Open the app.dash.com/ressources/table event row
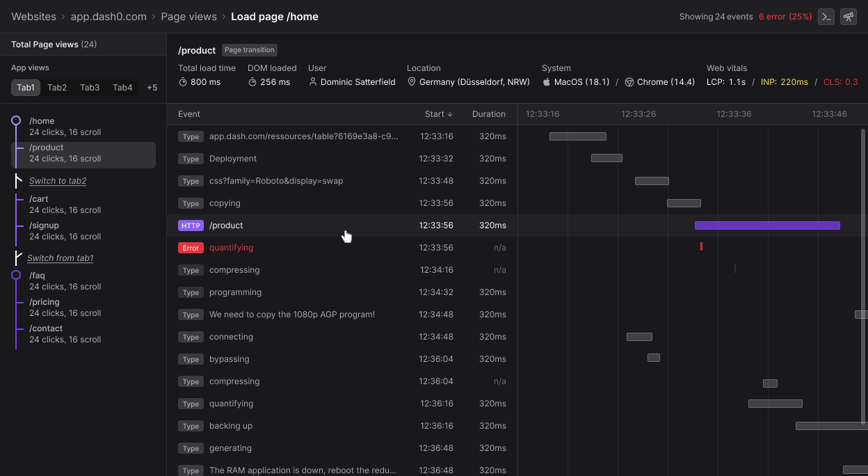The image size is (868, 476). [342, 136]
